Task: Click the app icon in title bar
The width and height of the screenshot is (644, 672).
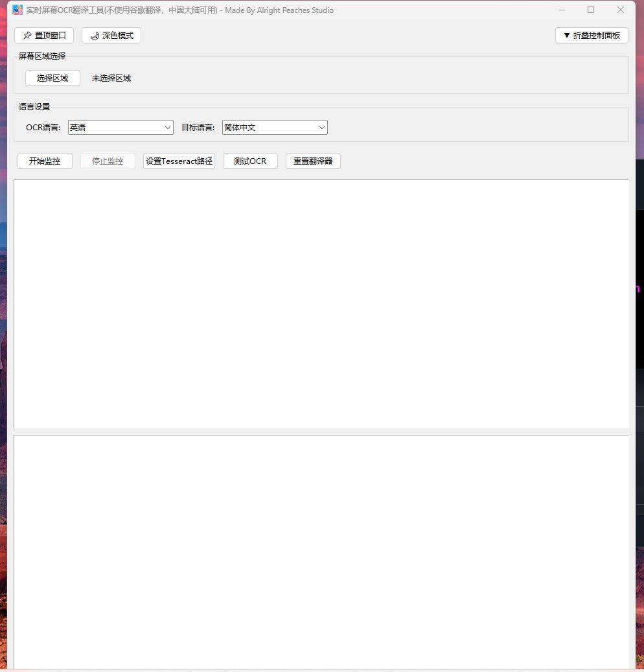Action: coord(17,10)
